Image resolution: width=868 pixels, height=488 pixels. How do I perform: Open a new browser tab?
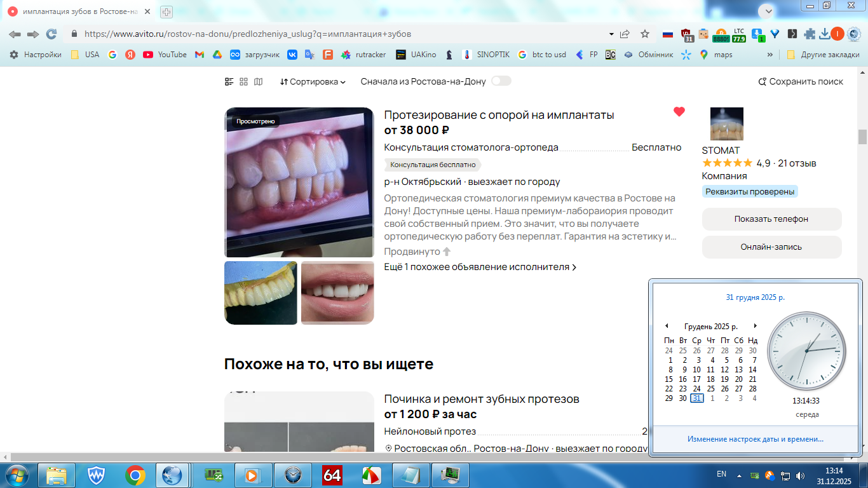click(x=166, y=11)
